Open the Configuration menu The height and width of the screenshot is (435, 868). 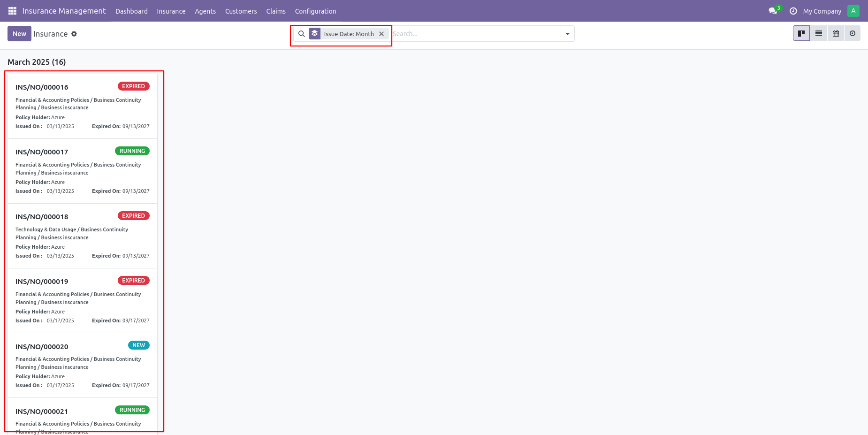tap(316, 11)
